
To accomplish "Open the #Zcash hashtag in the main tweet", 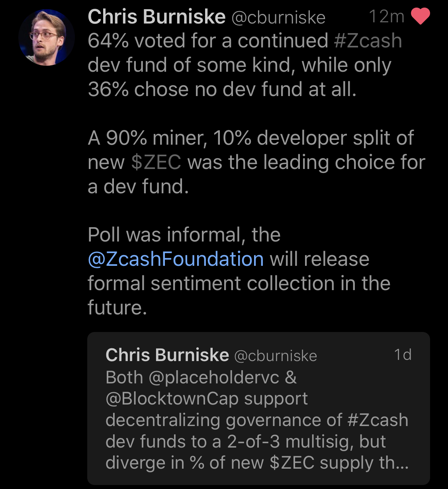I will [x=368, y=41].
